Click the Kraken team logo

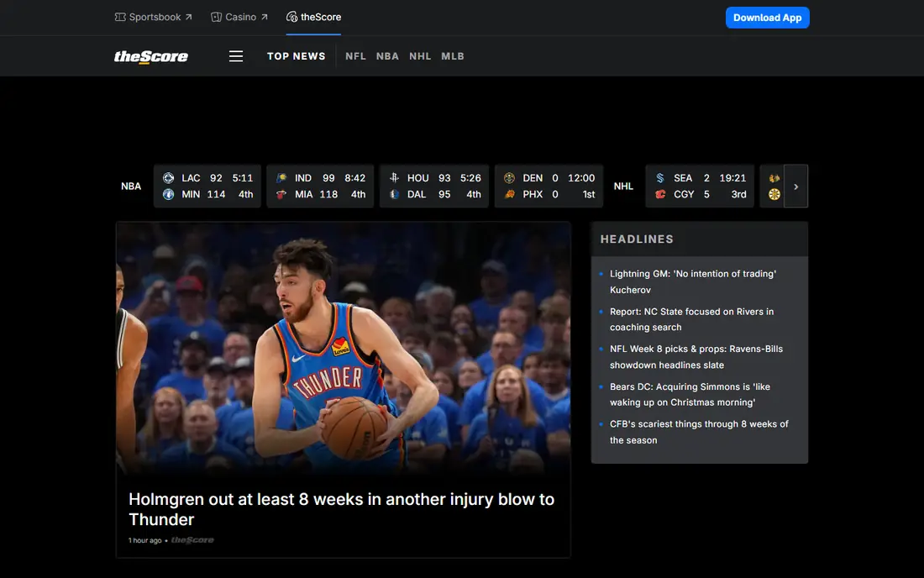click(660, 178)
